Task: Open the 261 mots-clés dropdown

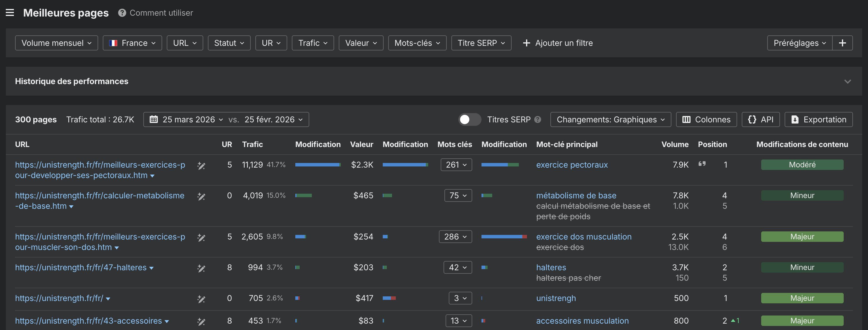Action: click(456, 165)
